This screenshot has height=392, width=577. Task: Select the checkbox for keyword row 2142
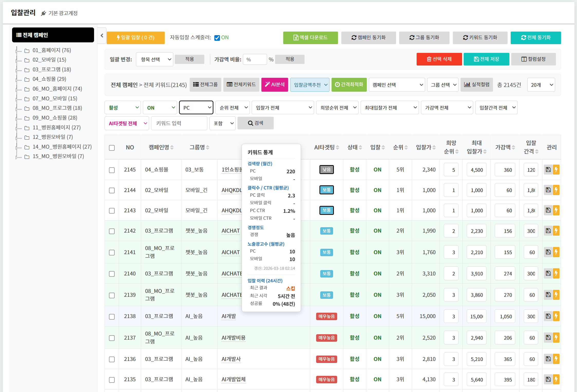[x=112, y=231]
